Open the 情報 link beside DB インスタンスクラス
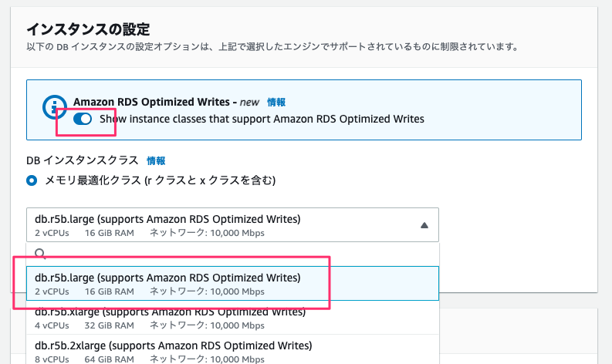 (x=156, y=160)
